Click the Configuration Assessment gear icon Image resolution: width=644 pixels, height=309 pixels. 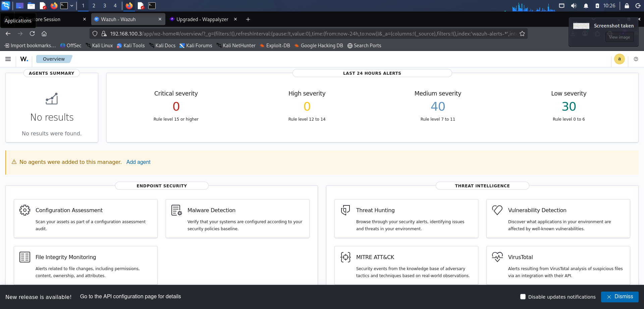pos(25,210)
